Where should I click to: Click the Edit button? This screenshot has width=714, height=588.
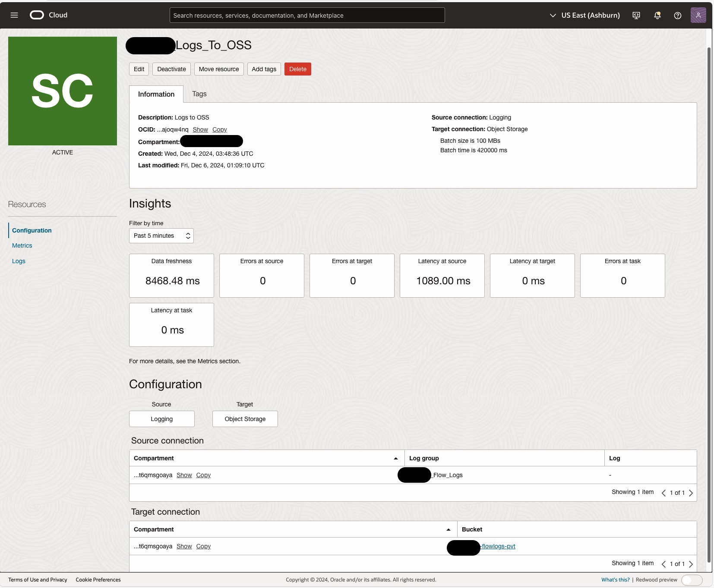click(x=139, y=69)
